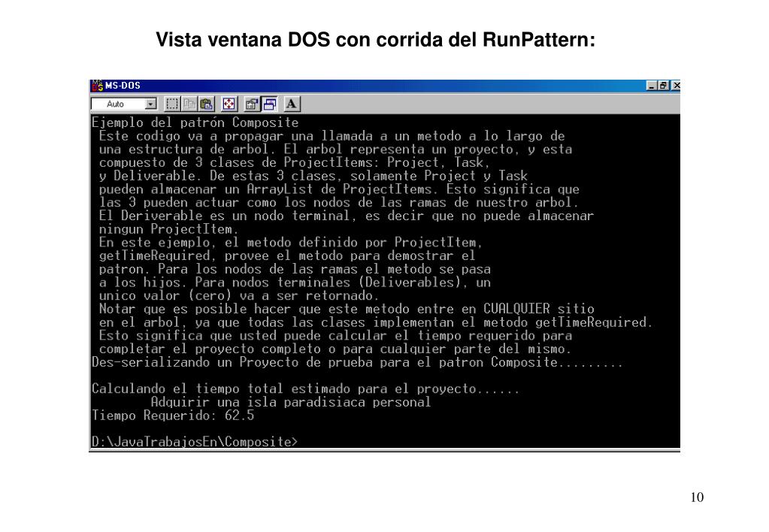Click the slide title 'Vista ventana DOS con corrida'
The width and height of the screenshot is (769, 532).
pyautogui.click(x=376, y=40)
